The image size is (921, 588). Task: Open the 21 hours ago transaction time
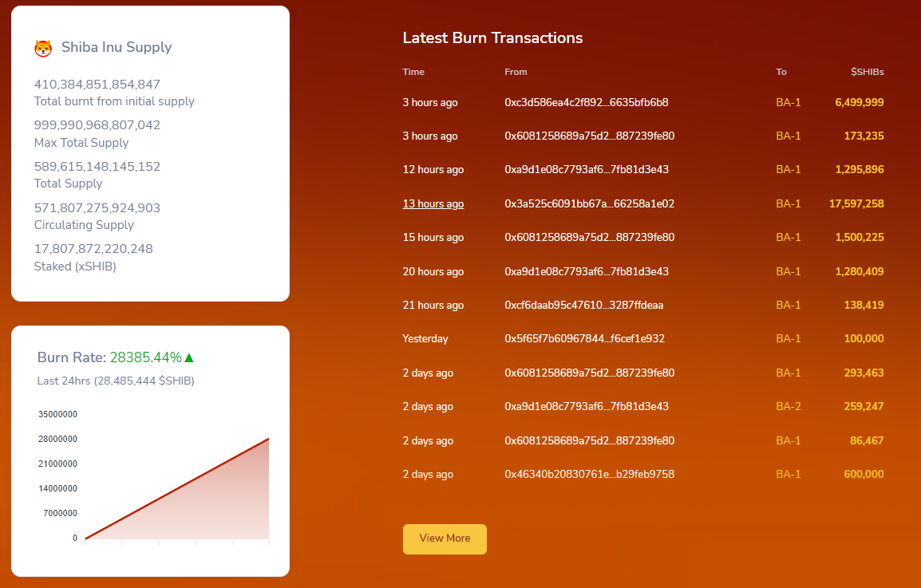[433, 305]
